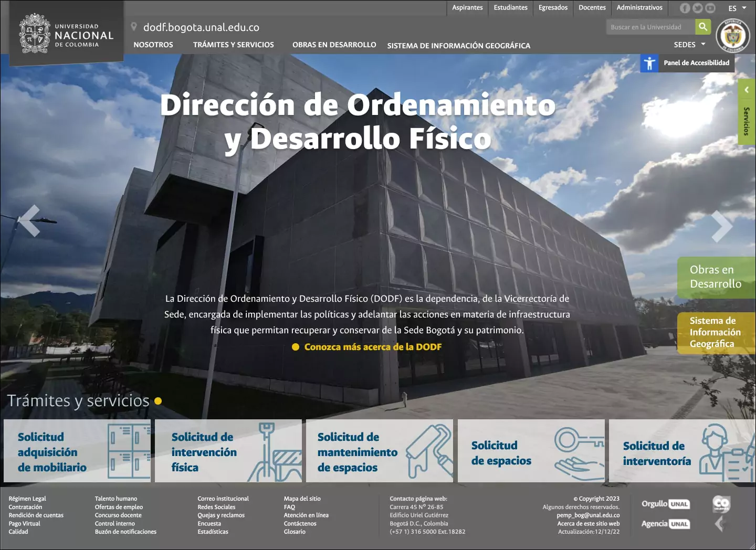Open Glosario footer link

click(x=295, y=532)
